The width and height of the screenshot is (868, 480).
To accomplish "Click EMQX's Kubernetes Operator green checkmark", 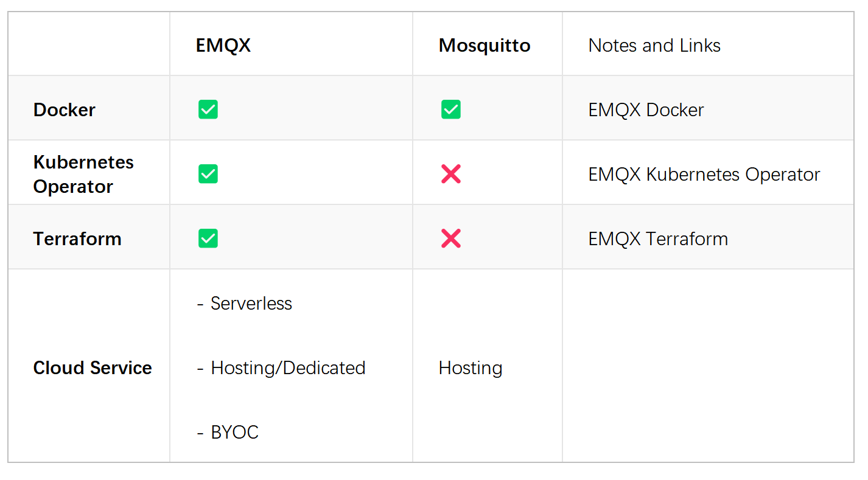I will click(x=208, y=174).
